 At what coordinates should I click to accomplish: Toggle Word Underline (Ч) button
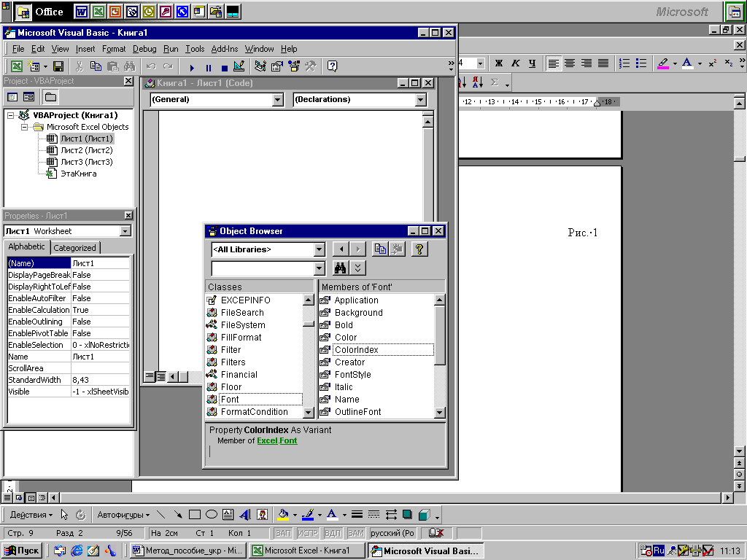(x=532, y=63)
